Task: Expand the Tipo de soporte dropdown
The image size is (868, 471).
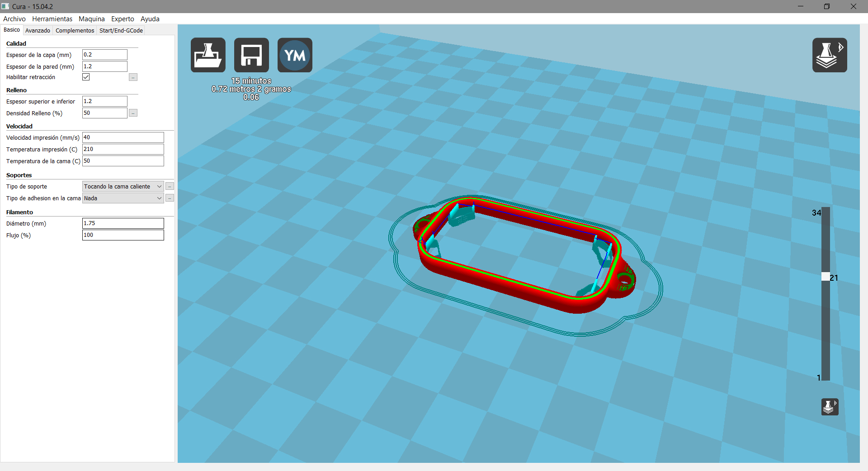Action: tap(123, 186)
